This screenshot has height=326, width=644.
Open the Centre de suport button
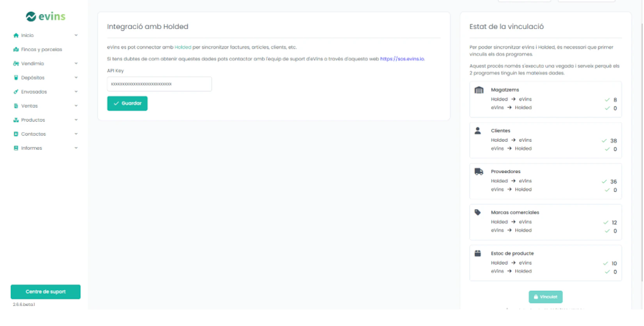coord(46,292)
